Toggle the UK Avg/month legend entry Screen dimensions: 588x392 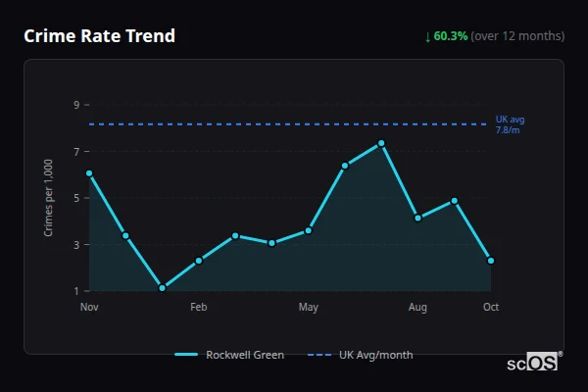coord(360,355)
